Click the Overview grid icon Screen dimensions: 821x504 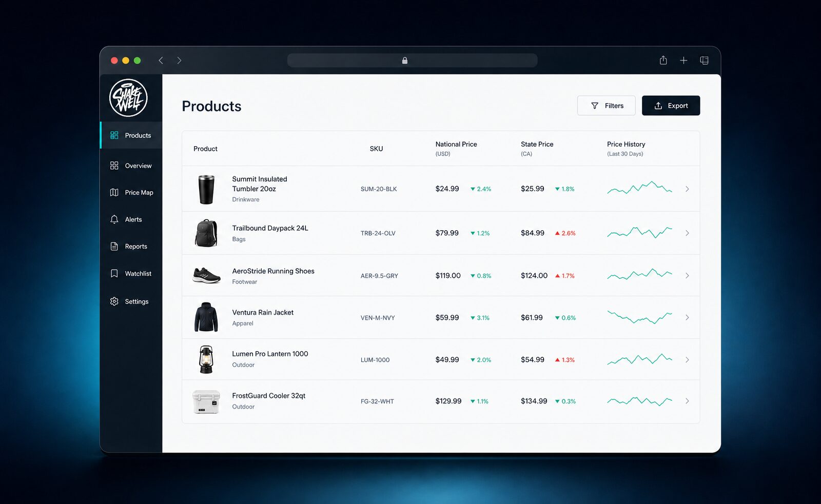(114, 166)
